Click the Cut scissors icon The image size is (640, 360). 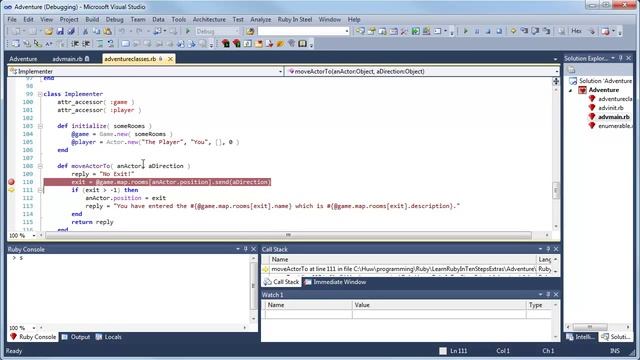coord(85,31)
